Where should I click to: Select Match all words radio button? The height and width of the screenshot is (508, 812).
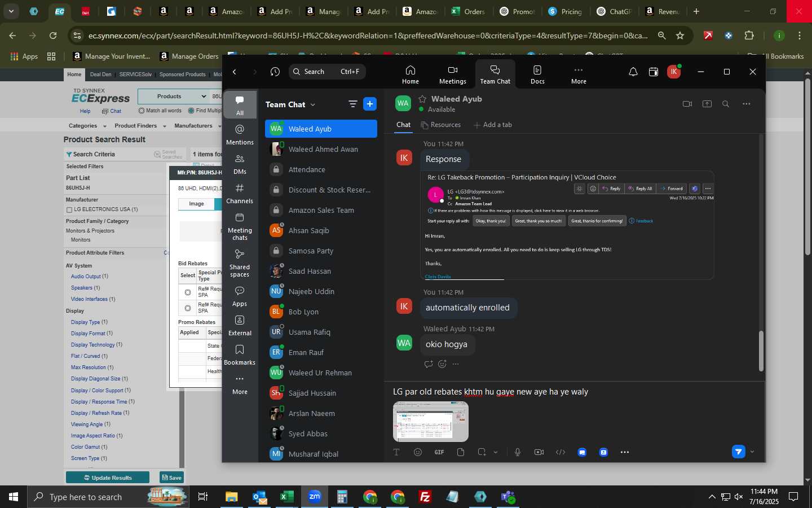142,111
